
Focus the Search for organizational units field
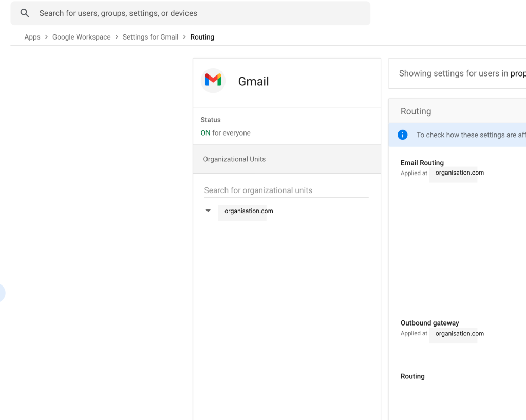point(286,190)
